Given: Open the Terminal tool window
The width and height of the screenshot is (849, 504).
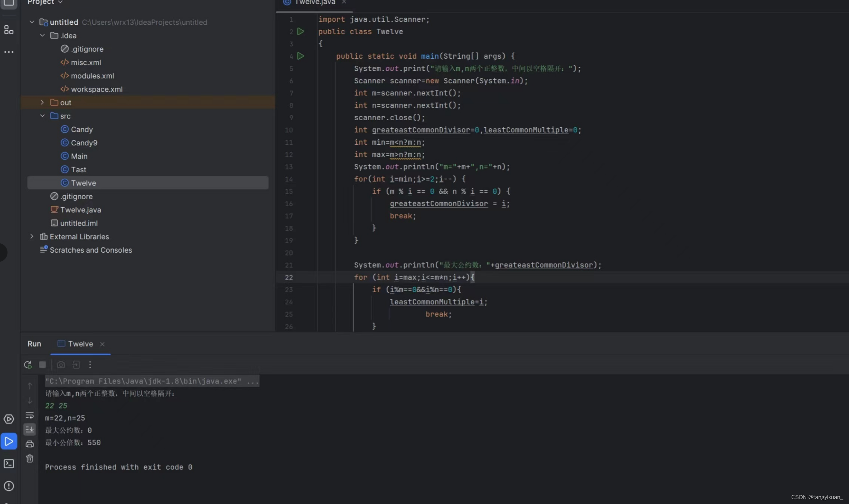Looking at the screenshot, I should click(x=9, y=463).
